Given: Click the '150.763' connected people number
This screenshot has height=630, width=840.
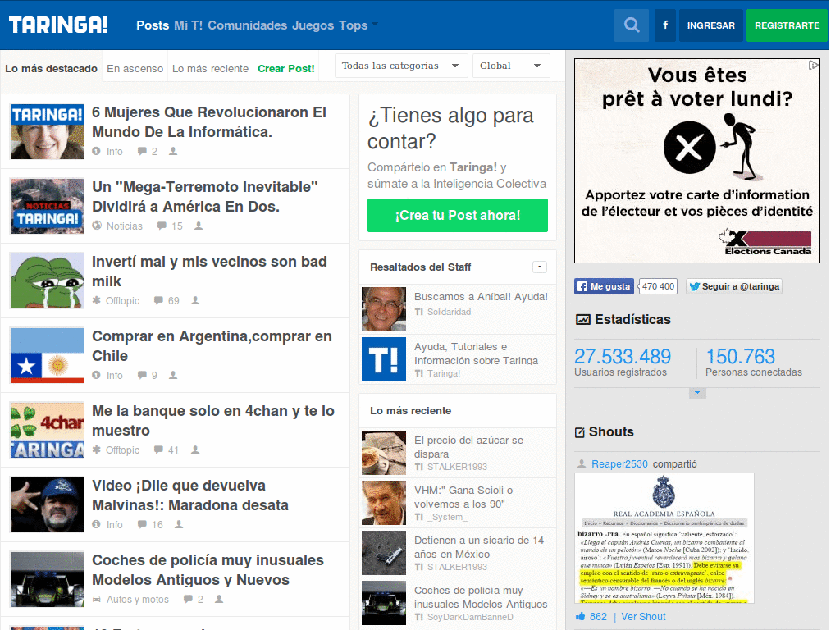Looking at the screenshot, I should pyautogui.click(x=741, y=356).
